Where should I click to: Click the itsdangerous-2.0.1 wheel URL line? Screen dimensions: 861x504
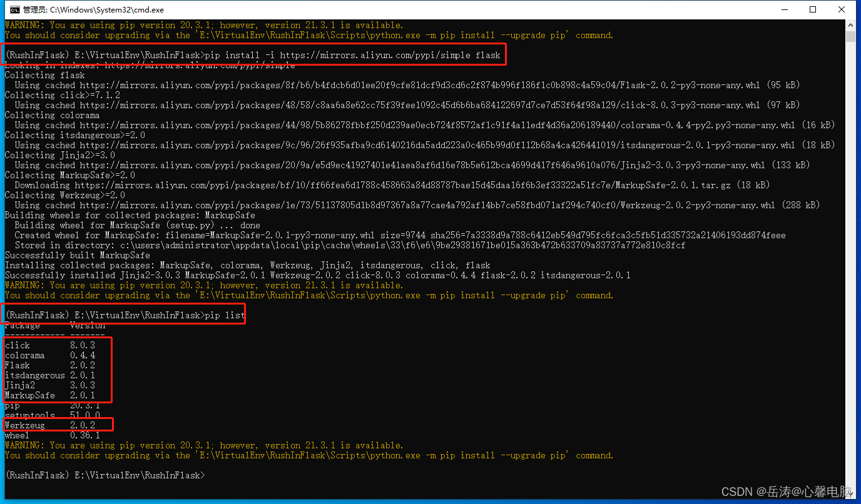425,145
